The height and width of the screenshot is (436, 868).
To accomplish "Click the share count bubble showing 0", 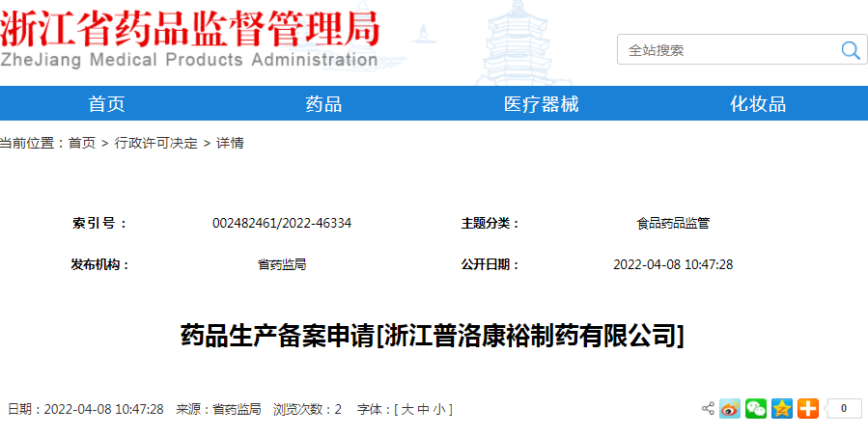I will pos(843,409).
